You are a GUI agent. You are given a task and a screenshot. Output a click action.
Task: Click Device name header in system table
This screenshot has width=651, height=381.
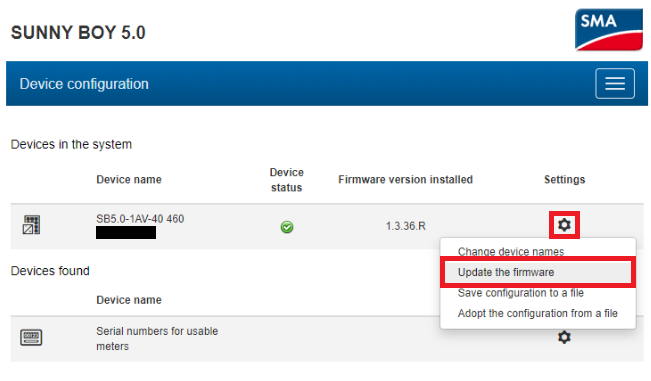(x=129, y=179)
